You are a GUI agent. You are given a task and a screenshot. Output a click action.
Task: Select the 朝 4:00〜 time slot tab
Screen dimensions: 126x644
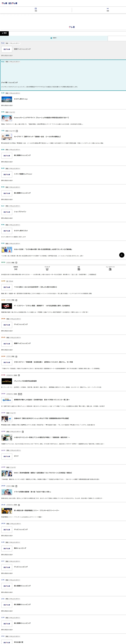(54, 38)
